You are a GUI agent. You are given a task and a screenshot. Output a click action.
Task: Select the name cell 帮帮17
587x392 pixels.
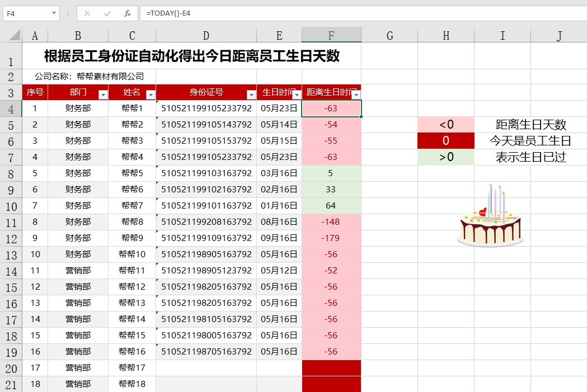click(x=132, y=368)
